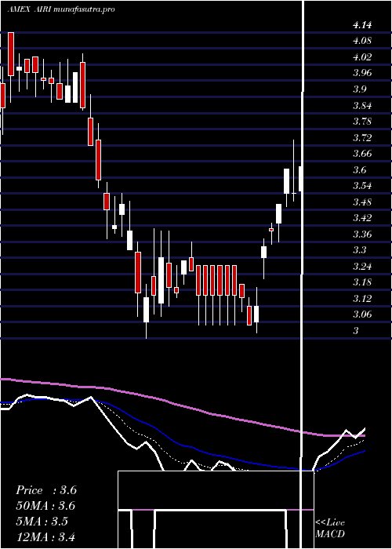Click the 3.54 price axis label
Viewport: 392px width, 549px height.
(362, 186)
